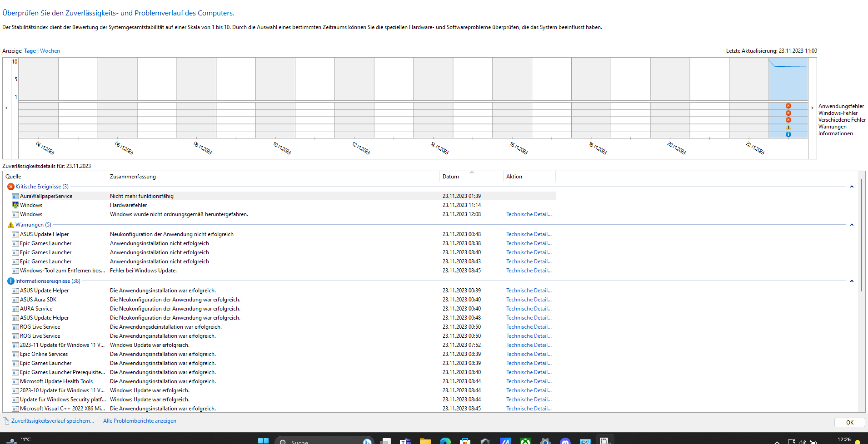Sort by the Zusammenfassung column header

click(x=273, y=177)
